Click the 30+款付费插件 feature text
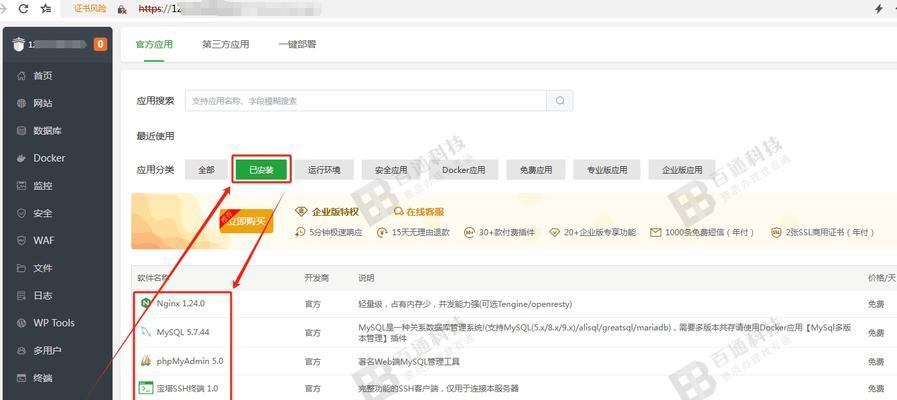897x400 pixels. point(506,232)
